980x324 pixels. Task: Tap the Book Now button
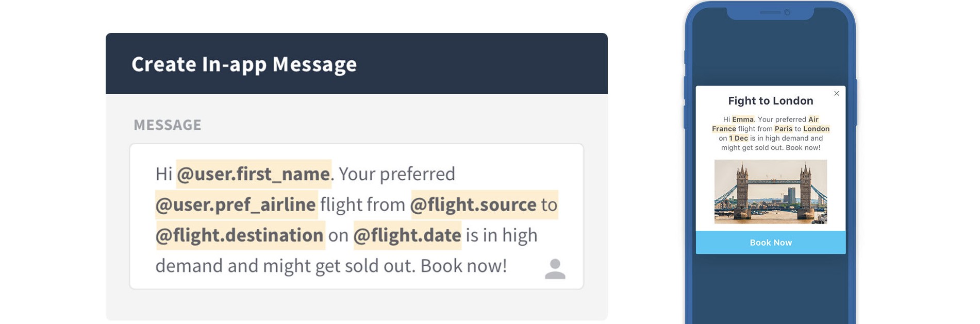tap(771, 243)
